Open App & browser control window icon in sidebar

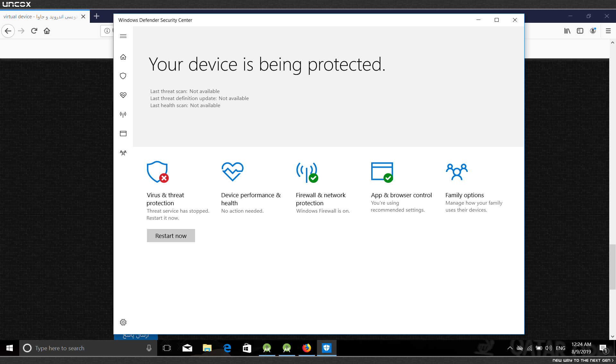click(x=123, y=133)
